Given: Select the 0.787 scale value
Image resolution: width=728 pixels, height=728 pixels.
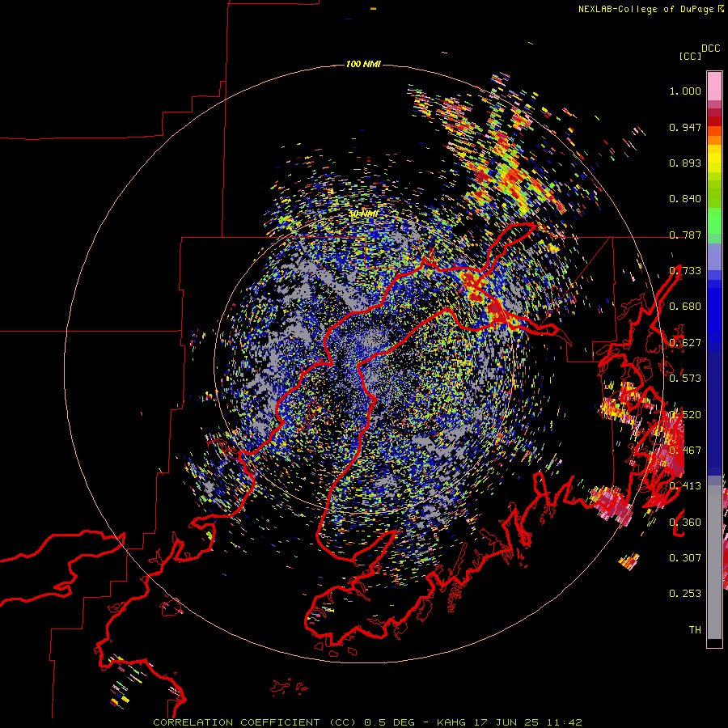Looking at the screenshot, I should 685,235.
